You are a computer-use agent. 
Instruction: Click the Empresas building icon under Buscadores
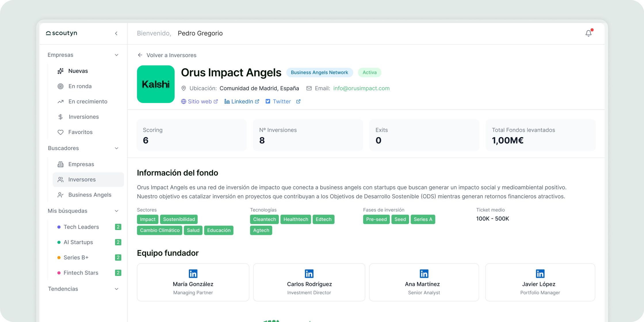(60, 164)
